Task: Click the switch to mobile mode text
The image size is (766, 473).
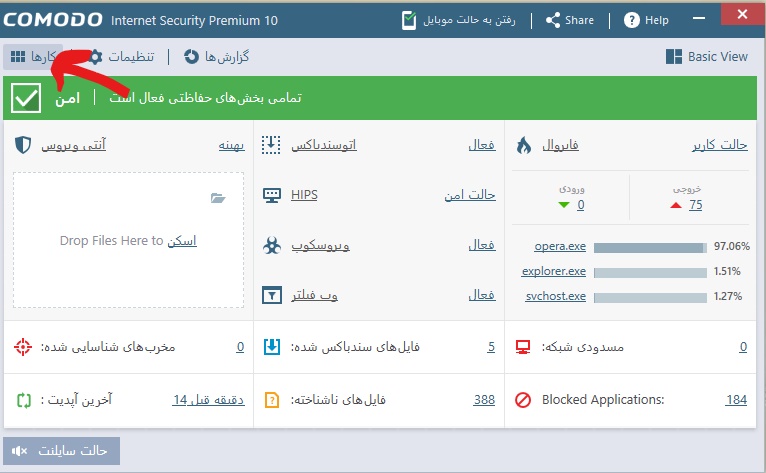Action: tap(469, 21)
